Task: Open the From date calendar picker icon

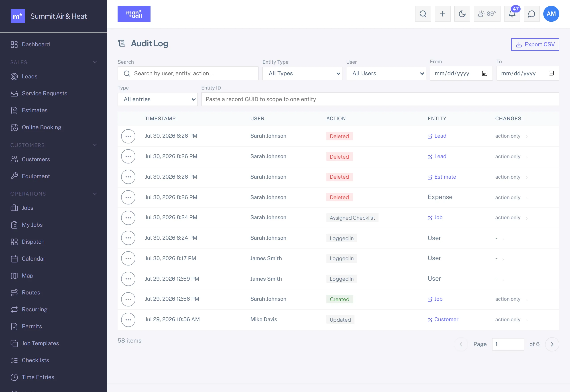Action: [x=484, y=73]
